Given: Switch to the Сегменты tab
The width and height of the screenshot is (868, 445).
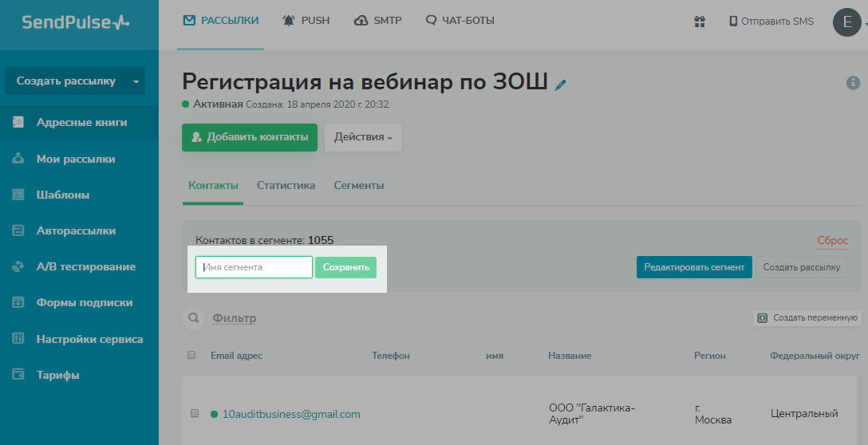Looking at the screenshot, I should [x=359, y=186].
